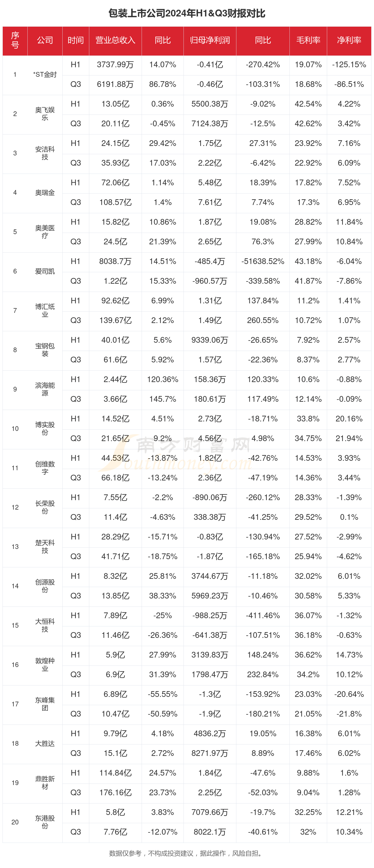374x868 pixels.
Task: Click the 归母净利润 column header
Action: point(210,40)
